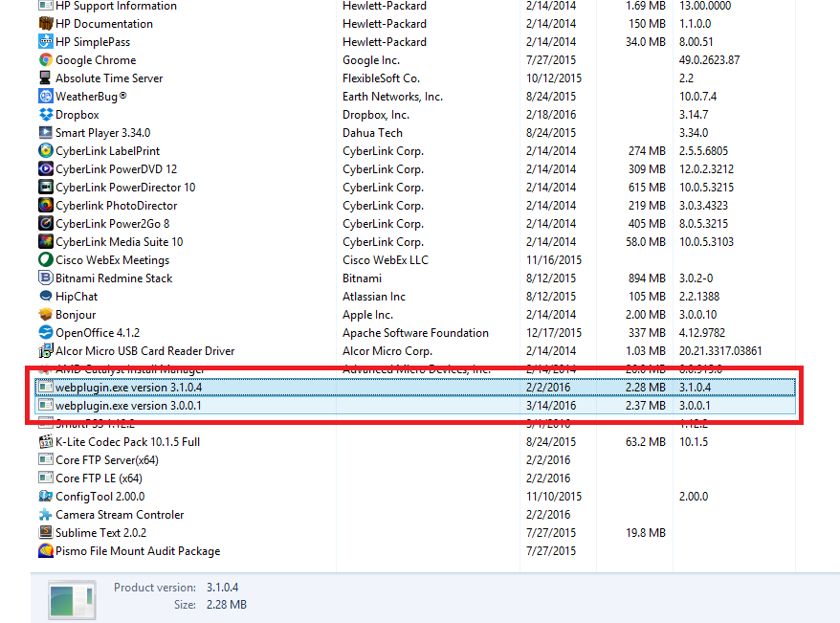Select the CyberLink Media Suite 10 icon
Viewport: 840px width, 623px height.
coord(46,241)
